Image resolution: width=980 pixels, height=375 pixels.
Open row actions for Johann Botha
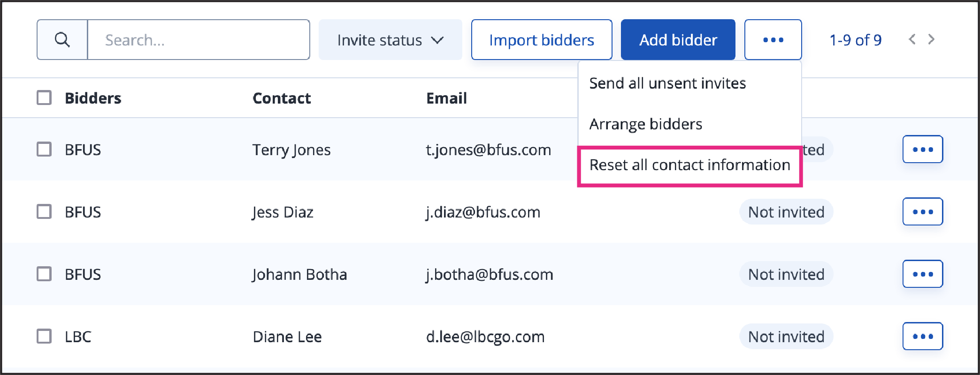point(923,274)
